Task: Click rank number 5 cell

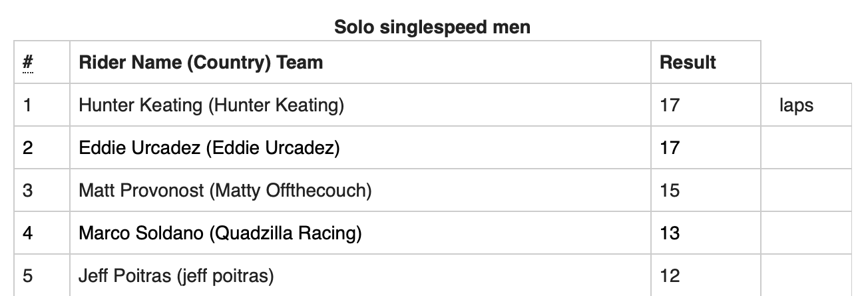Action: coord(27,276)
